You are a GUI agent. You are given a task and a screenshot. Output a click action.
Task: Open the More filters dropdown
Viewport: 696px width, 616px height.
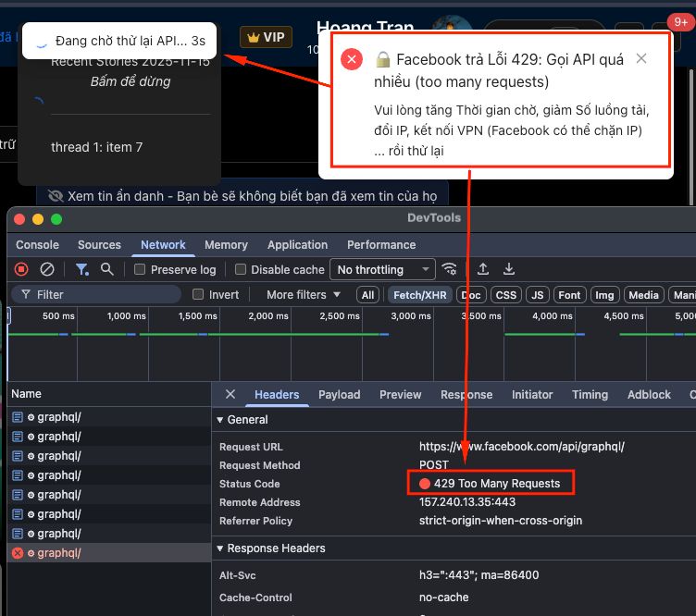(304, 294)
